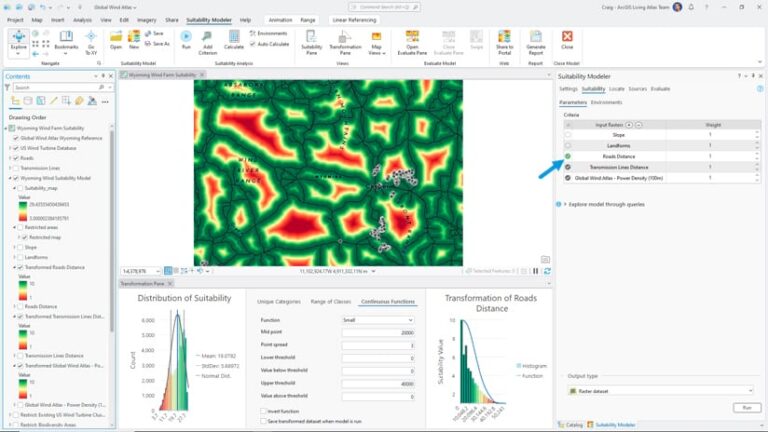The height and width of the screenshot is (432, 768).
Task: Check the Suitability_map layer box
Action: pos(20,188)
